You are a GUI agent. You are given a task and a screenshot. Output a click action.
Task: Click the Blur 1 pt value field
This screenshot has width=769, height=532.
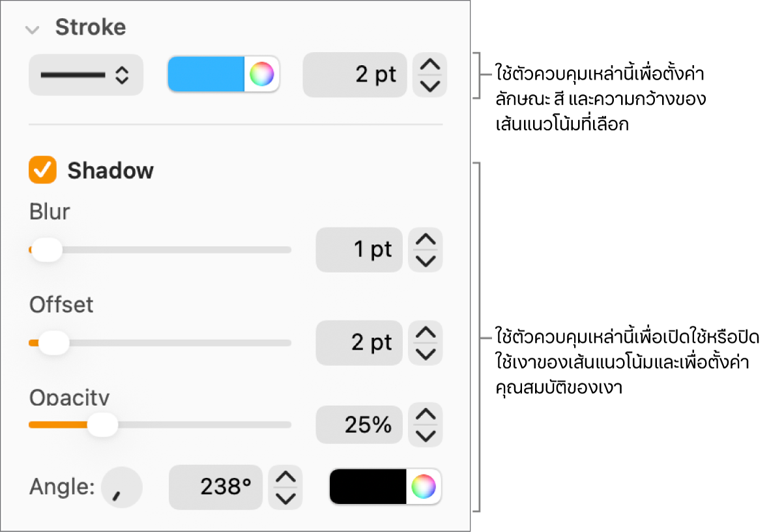[x=359, y=249]
